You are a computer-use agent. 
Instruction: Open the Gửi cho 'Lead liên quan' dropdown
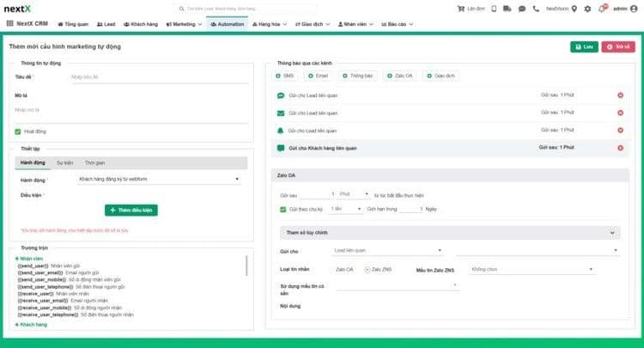(387, 251)
